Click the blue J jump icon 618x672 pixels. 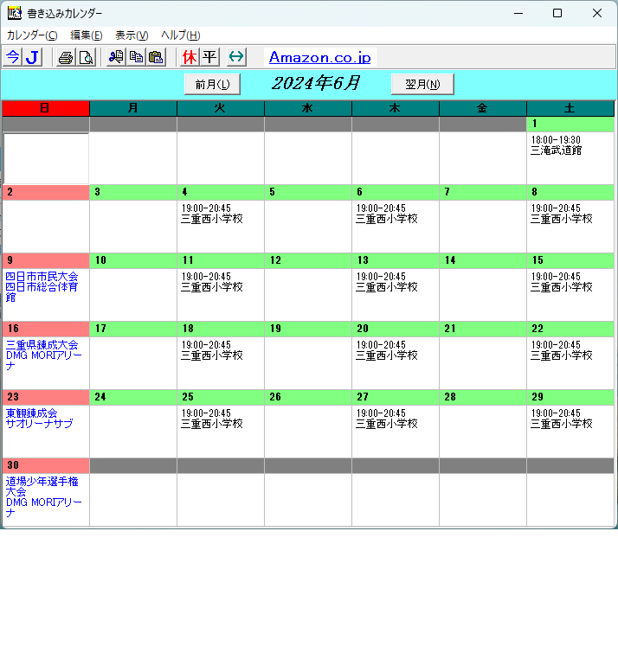[x=32, y=57]
